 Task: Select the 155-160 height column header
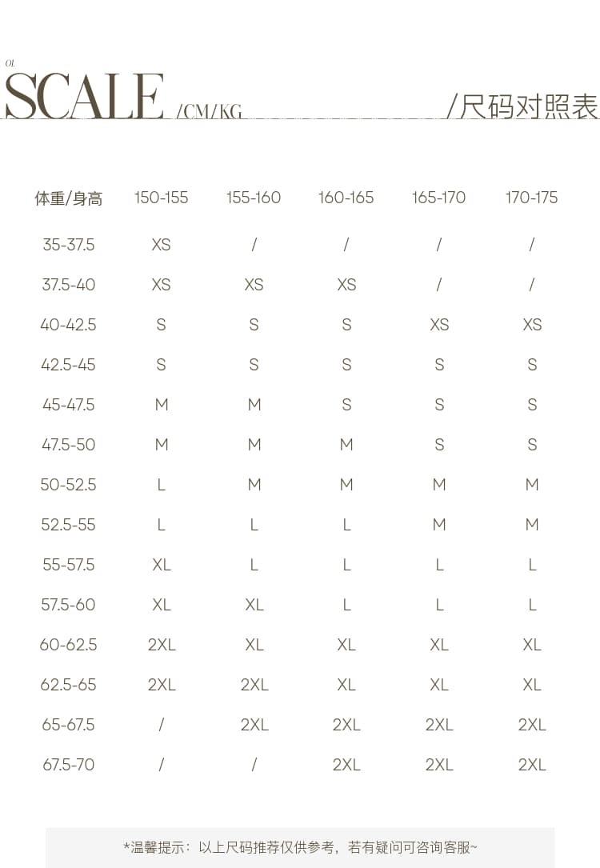point(254,198)
